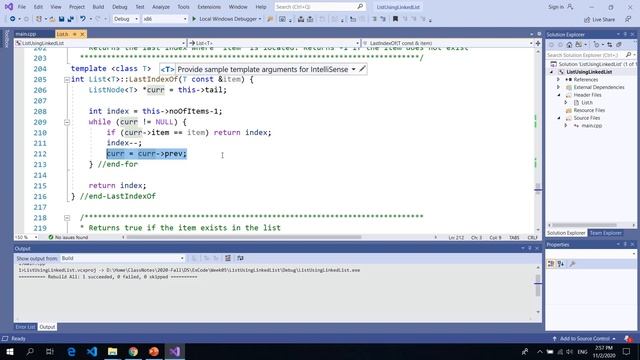Click the bookmark toggle icon in toolbar
The width and height of the screenshot is (640, 360).
click(x=395, y=19)
